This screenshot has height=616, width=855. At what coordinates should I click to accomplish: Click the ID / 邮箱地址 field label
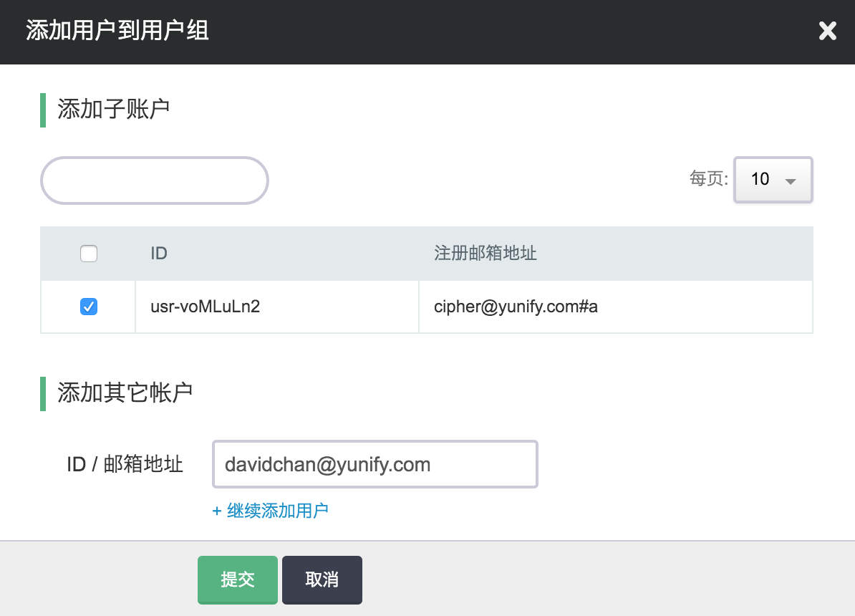point(125,465)
